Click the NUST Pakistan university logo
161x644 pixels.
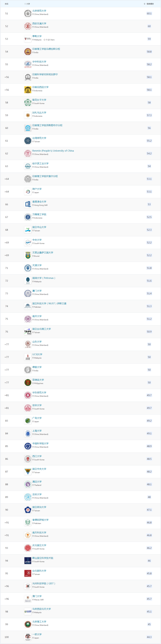pos(28,306)
